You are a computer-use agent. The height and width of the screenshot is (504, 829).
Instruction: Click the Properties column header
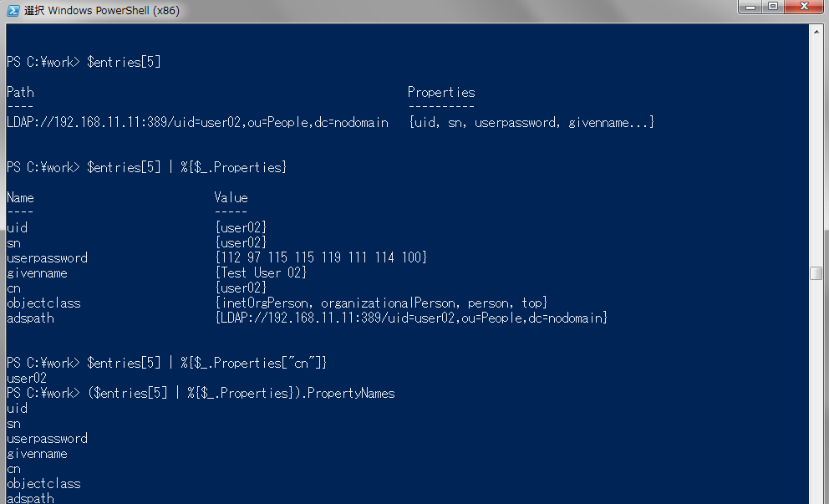click(x=440, y=92)
